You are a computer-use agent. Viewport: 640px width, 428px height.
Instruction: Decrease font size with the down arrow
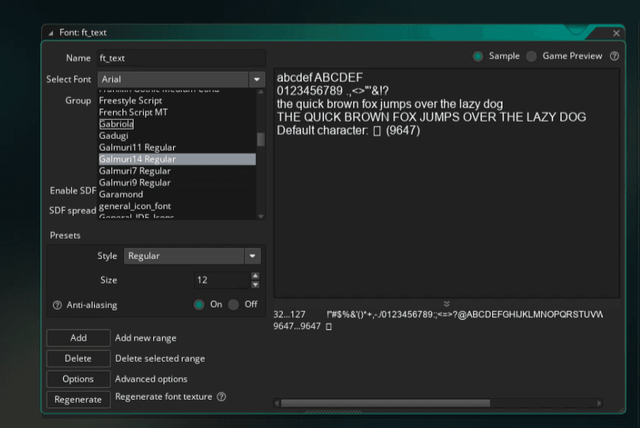(255, 285)
